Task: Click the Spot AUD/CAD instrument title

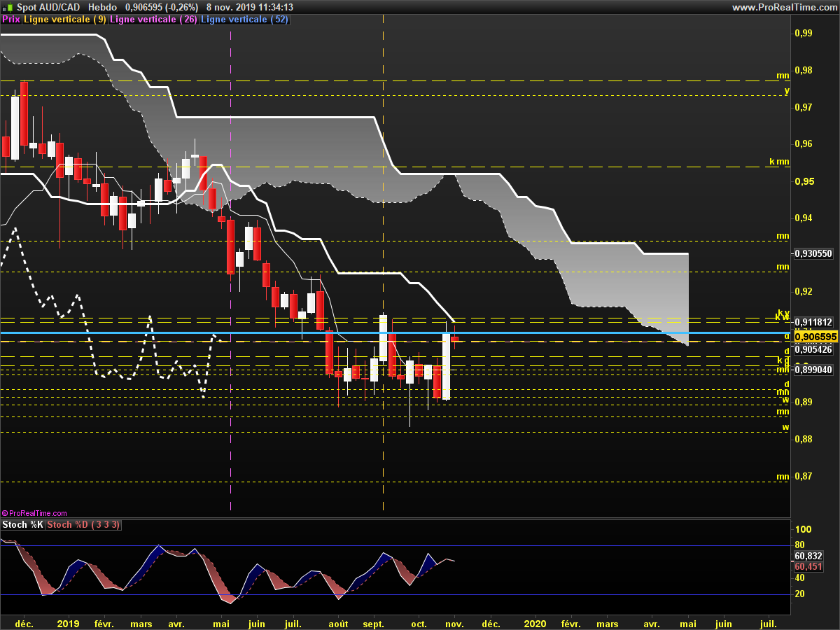Action: [x=48, y=7]
